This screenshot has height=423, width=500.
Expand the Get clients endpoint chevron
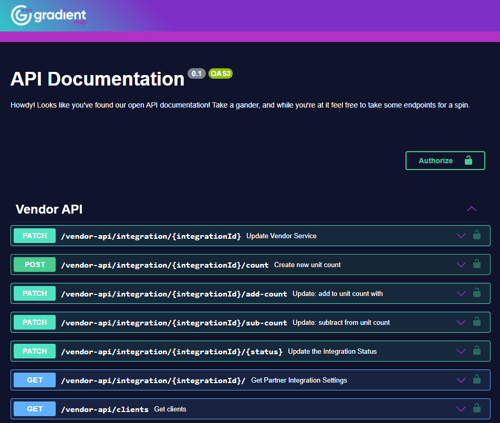(x=461, y=409)
